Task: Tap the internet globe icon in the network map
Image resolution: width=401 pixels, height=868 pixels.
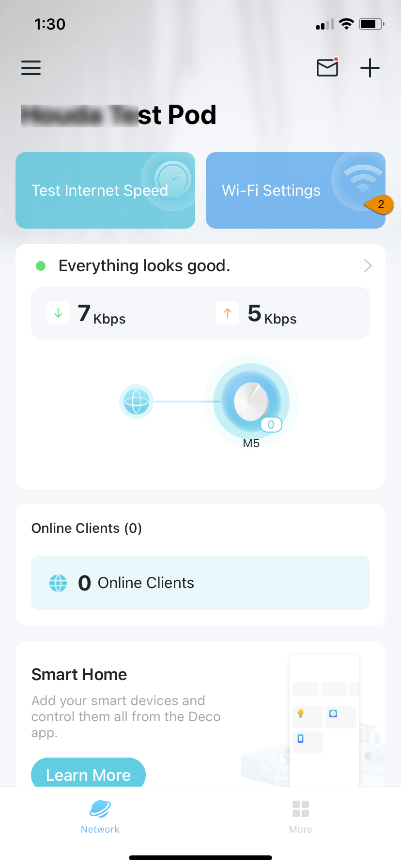Action: click(x=137, y=402)
